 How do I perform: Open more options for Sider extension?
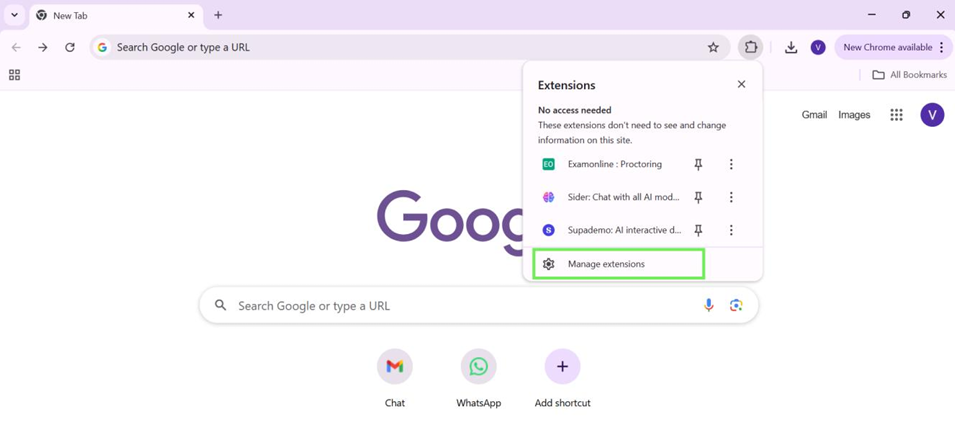pos(731,197)
